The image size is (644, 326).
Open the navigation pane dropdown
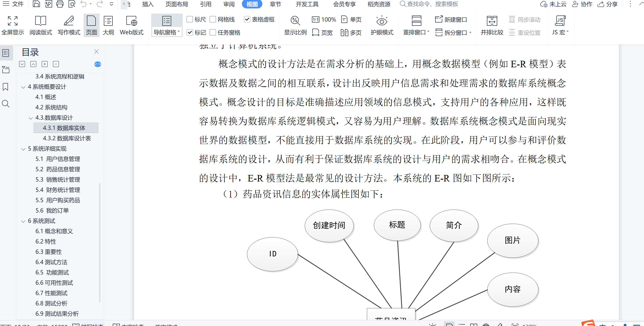click(x=167, y=32)
